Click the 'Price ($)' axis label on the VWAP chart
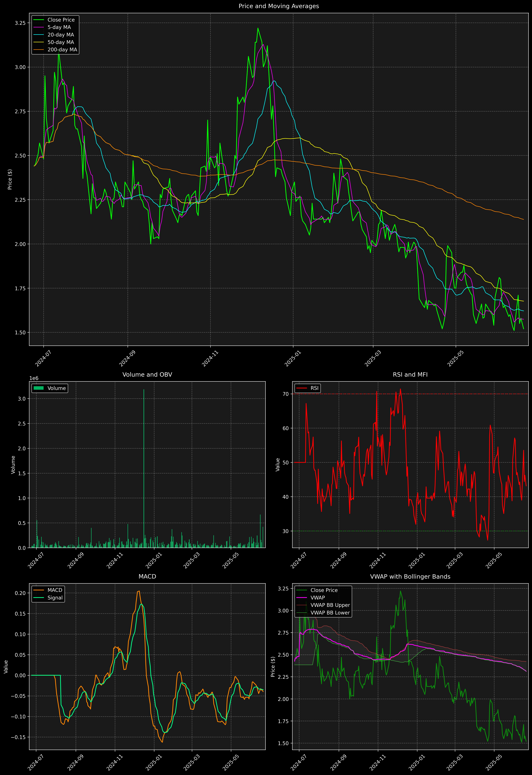 pos(273,667)
